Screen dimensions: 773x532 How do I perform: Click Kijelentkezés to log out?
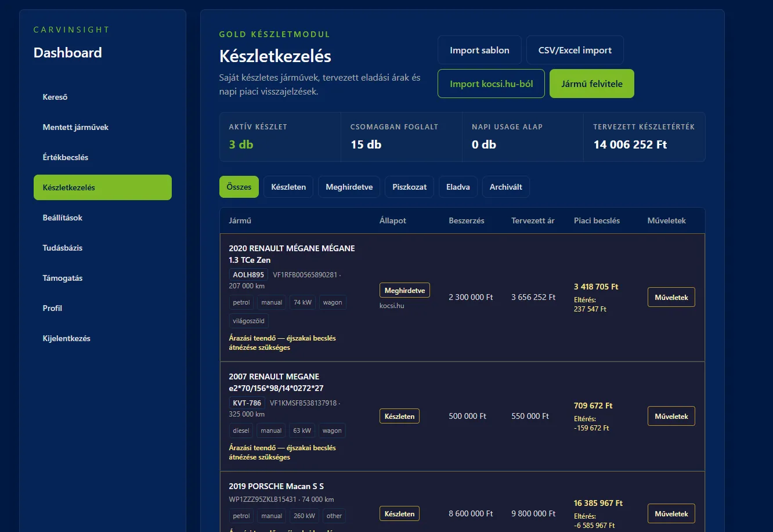coord(103,338)
